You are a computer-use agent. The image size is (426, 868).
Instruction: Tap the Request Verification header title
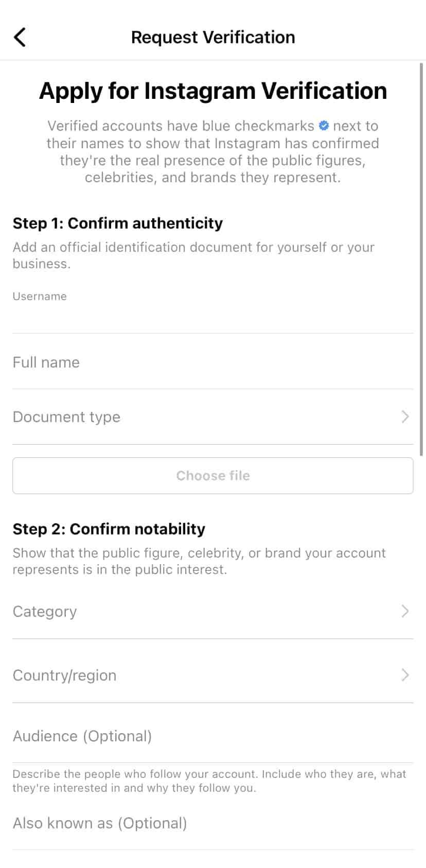213,37
